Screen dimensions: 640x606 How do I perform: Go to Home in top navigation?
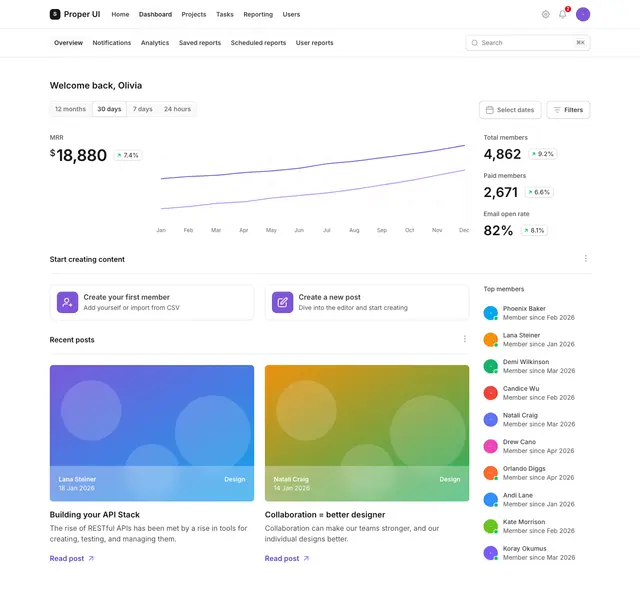(x=120, y=14)
